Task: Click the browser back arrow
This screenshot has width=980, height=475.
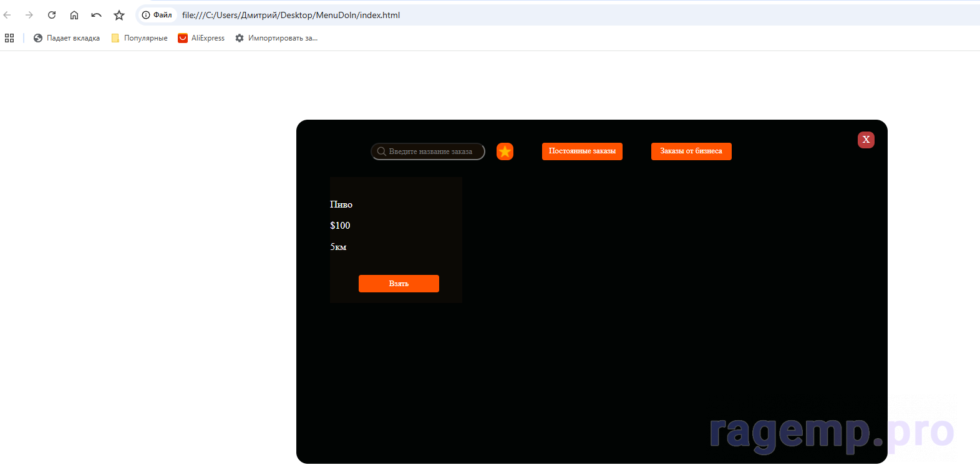Action: [7, 15]
